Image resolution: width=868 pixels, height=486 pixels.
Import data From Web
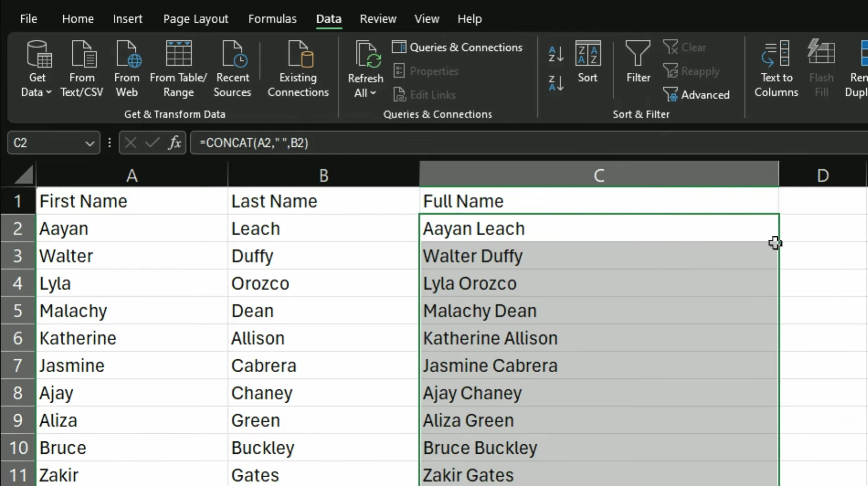(127, 69)
